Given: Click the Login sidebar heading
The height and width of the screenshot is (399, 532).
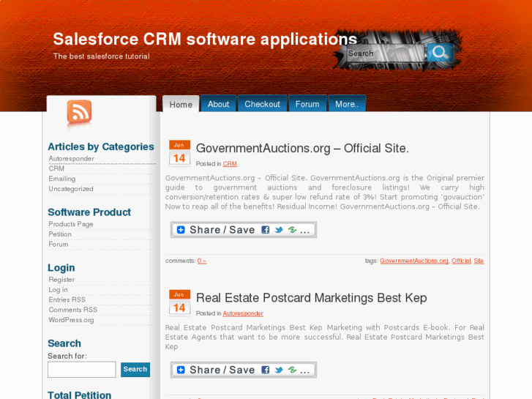Looking at the screenshot, I should [x=61, y=268].
